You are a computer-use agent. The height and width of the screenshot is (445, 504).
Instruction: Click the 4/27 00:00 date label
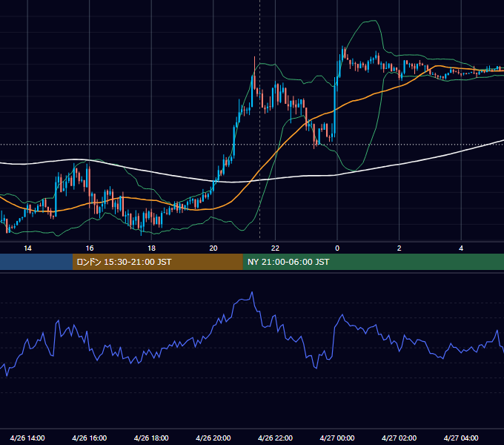[x=337, y=438]
